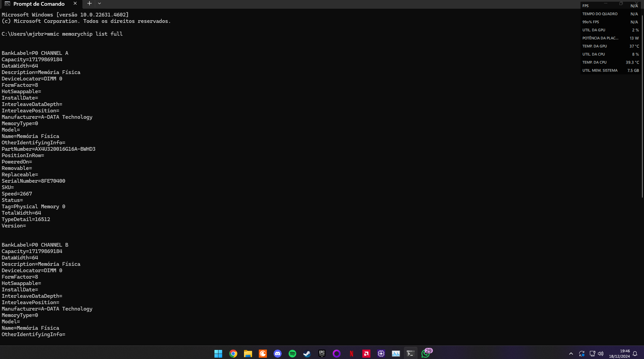Open the purple ring app in the taskbar

(336, 354)
